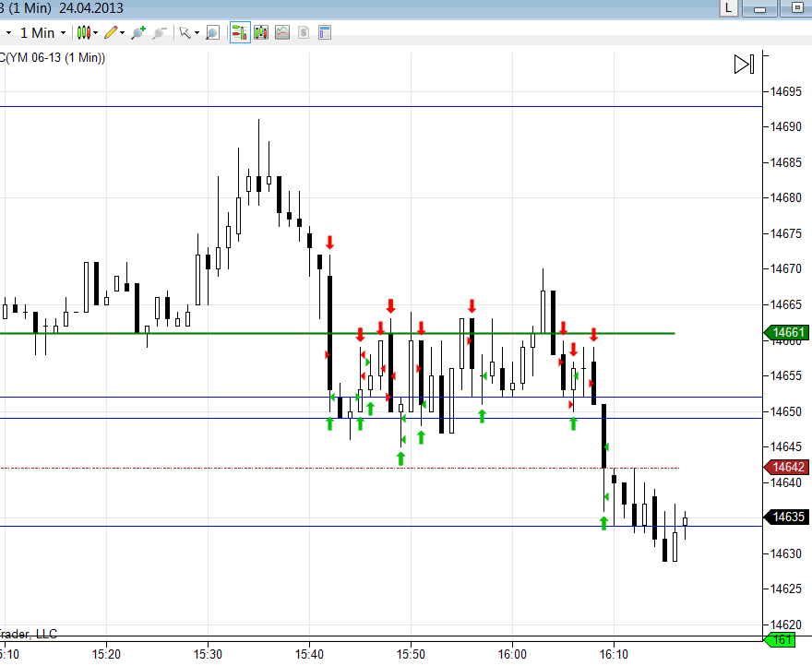Expand the cursor type dropdown arrow
Screen dimensions: 812x666
coord(197,33)
